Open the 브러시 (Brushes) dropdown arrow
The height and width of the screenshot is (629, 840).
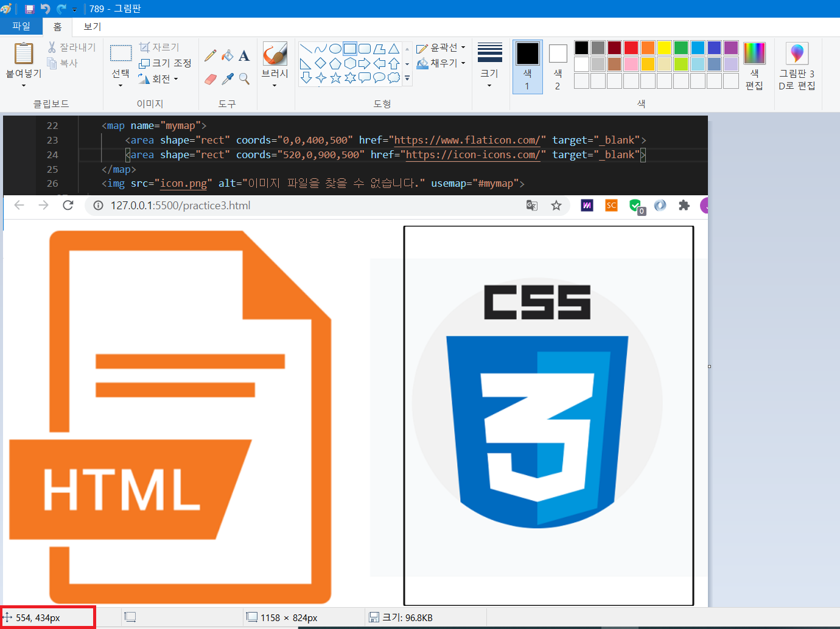(x=275, y=86)
